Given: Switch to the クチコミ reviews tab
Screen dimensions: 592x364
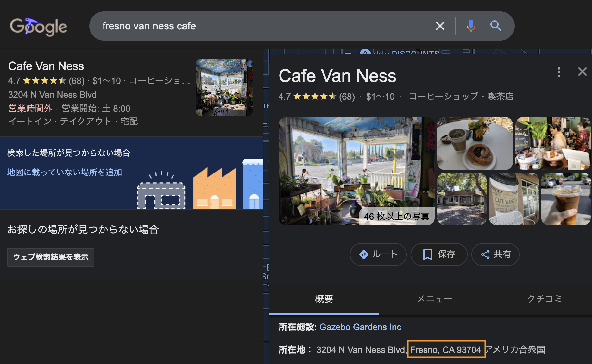Looking at the screenshot, I should point(544,299).
